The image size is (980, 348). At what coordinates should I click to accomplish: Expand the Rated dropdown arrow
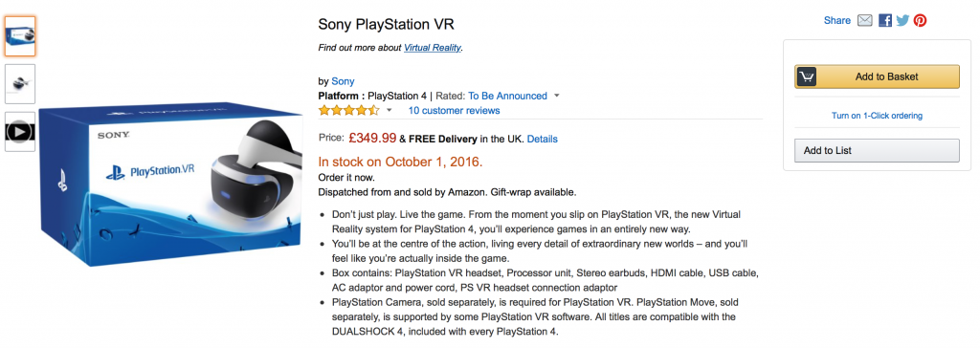point(556,97)
